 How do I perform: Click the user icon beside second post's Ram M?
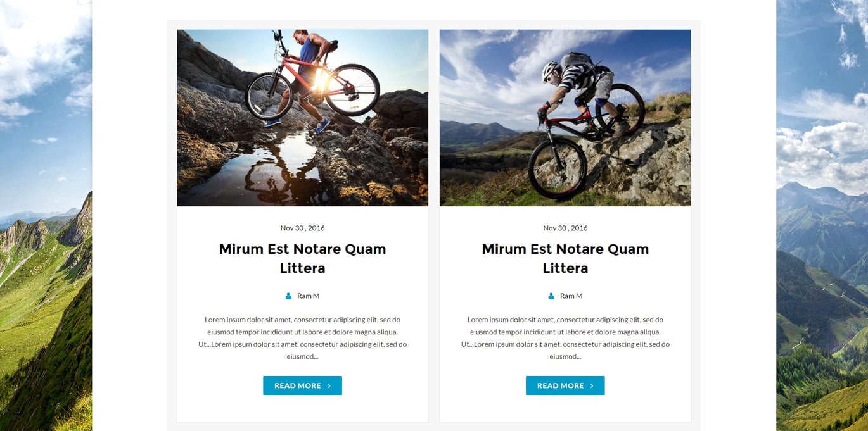tap(551, 296)
